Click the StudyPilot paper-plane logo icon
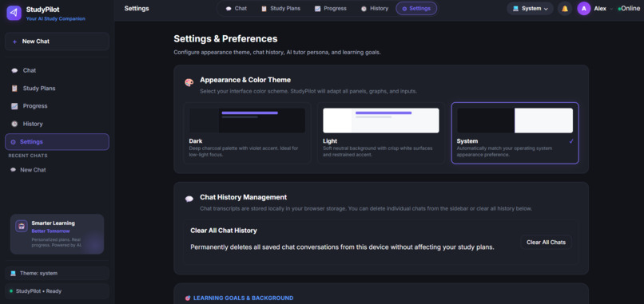 14,13
